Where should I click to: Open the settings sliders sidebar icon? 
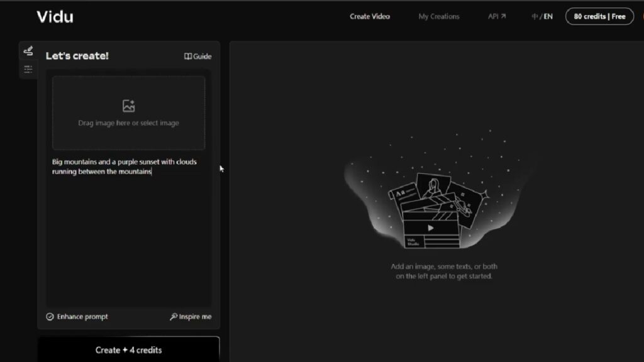click(28, 69)
